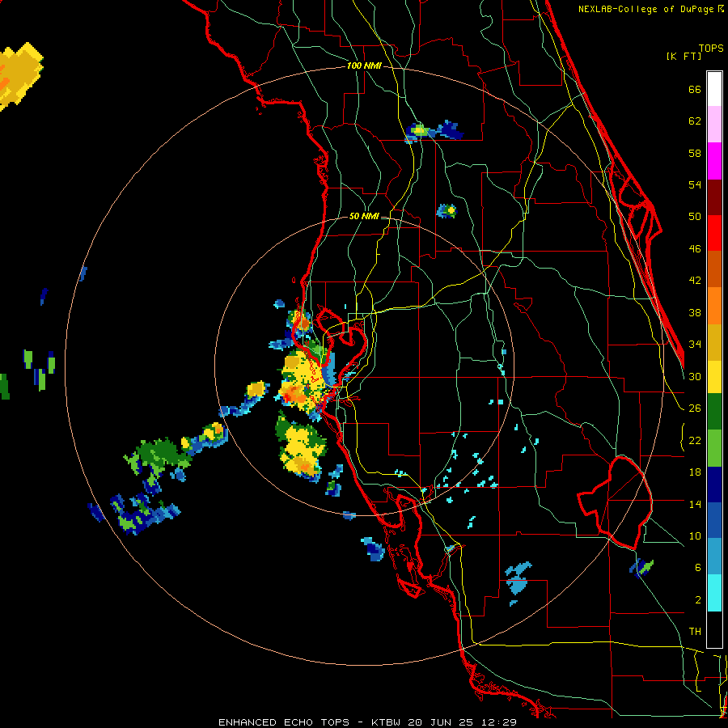
Task: Select the legend value 62
Action: [x=695, y=121]
